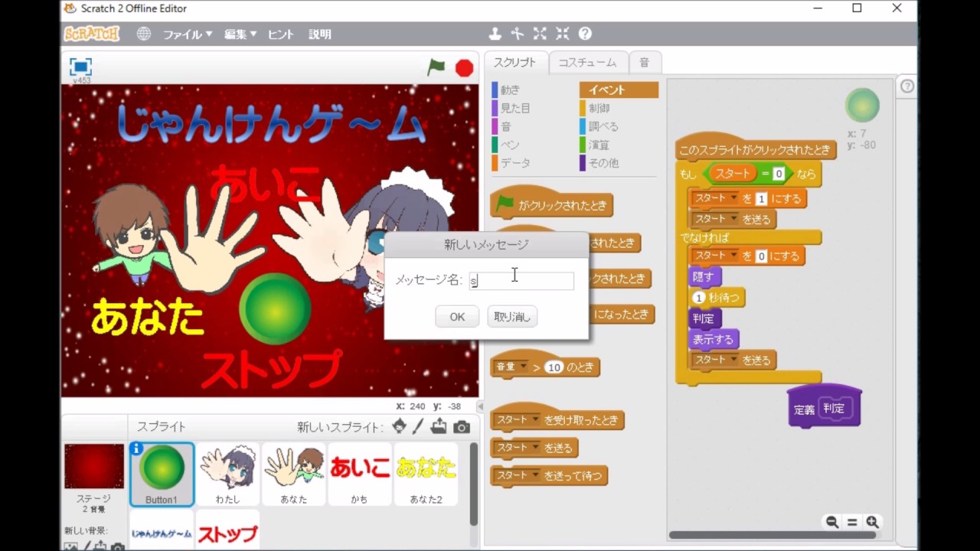
Task: Open the 編集 menu
Action: [240, 34]
